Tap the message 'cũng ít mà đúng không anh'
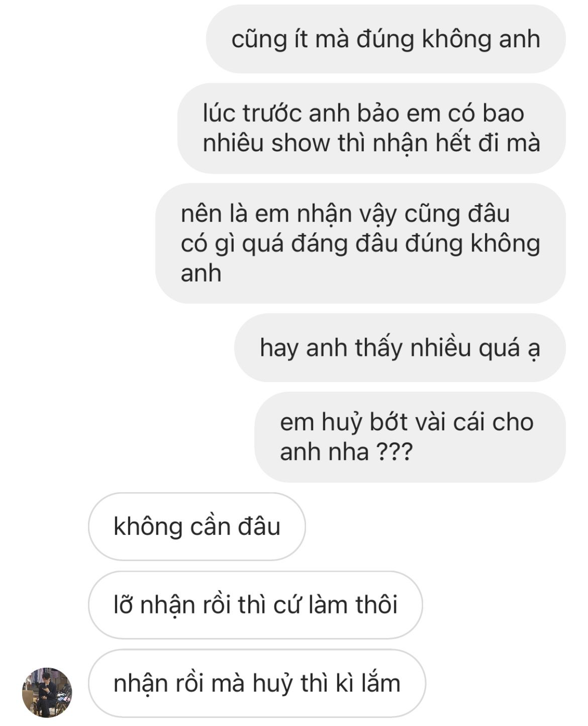Viewport: 588px width, 726px height. (x=385, y=39)
